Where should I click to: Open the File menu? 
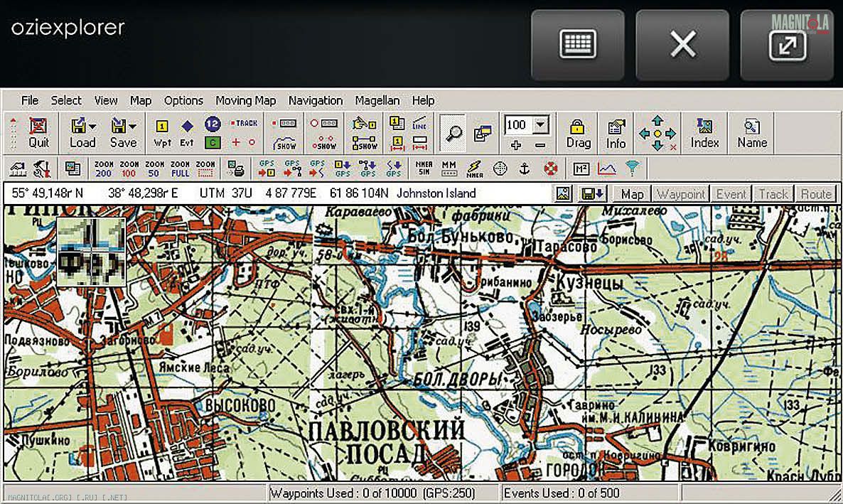click(x=30, y=100)
